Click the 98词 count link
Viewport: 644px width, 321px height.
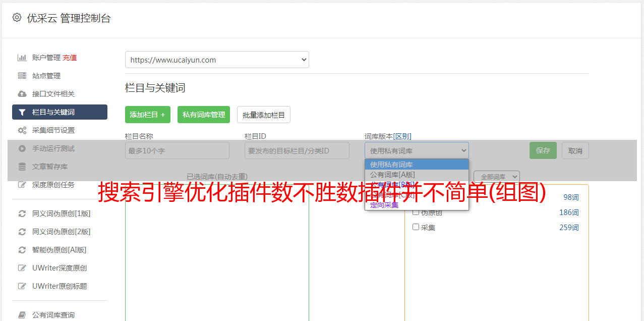point(571,197)
